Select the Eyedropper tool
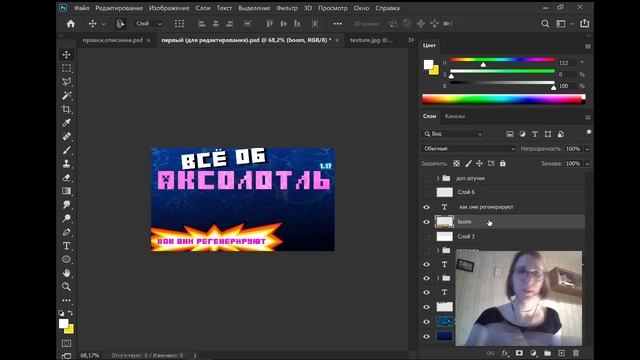 [67, 122]
